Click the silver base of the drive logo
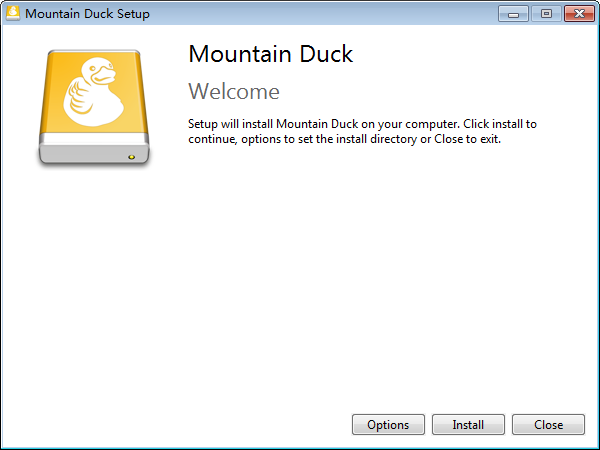Viewport: 600px width, 450px height. (93, 156)
